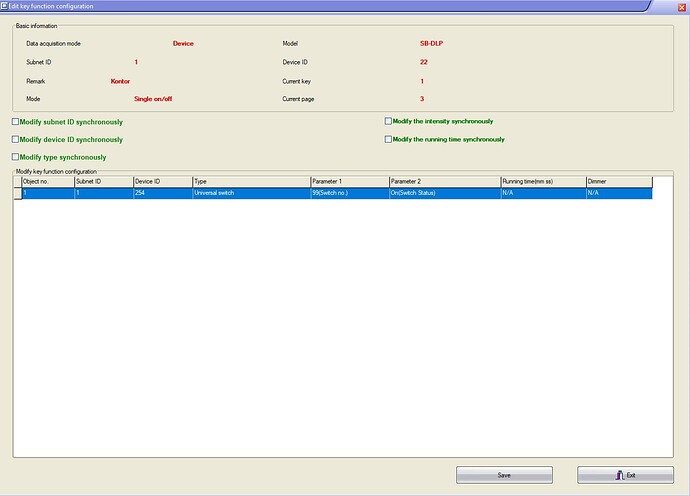This screenshot has height=496, width=690.
Task: Select the Subnet ID column header
Action: 104,181
